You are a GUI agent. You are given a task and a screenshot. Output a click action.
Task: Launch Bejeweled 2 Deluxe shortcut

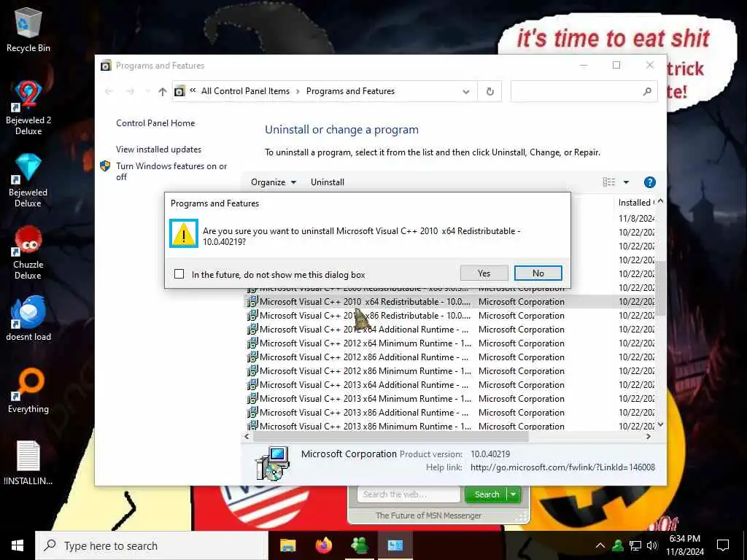28,108
